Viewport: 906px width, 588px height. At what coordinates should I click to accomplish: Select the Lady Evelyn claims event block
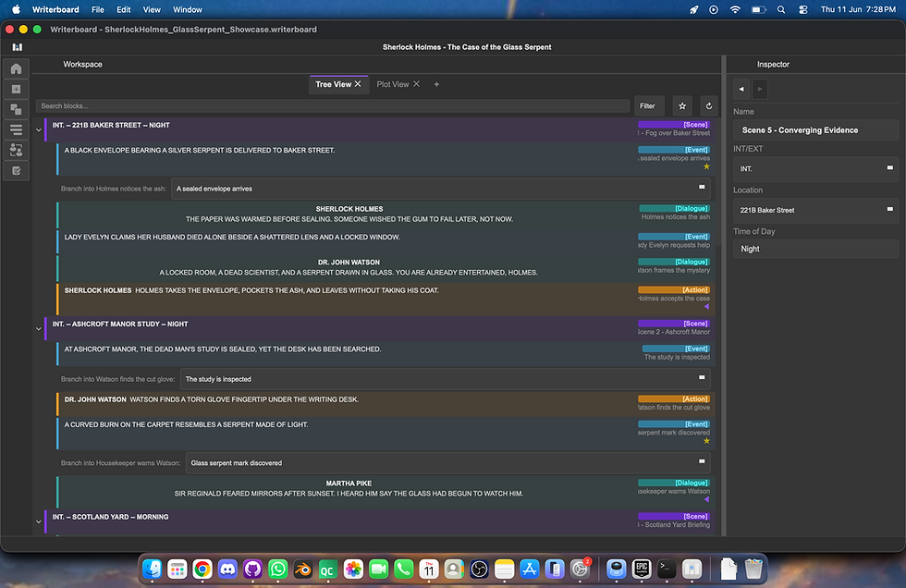click(386, 241)
